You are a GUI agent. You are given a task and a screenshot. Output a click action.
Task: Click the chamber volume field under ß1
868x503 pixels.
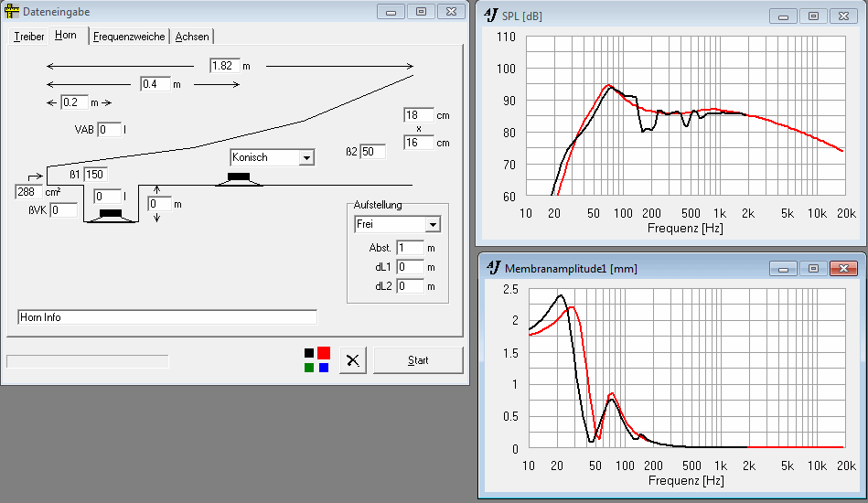tap(107, 197)
